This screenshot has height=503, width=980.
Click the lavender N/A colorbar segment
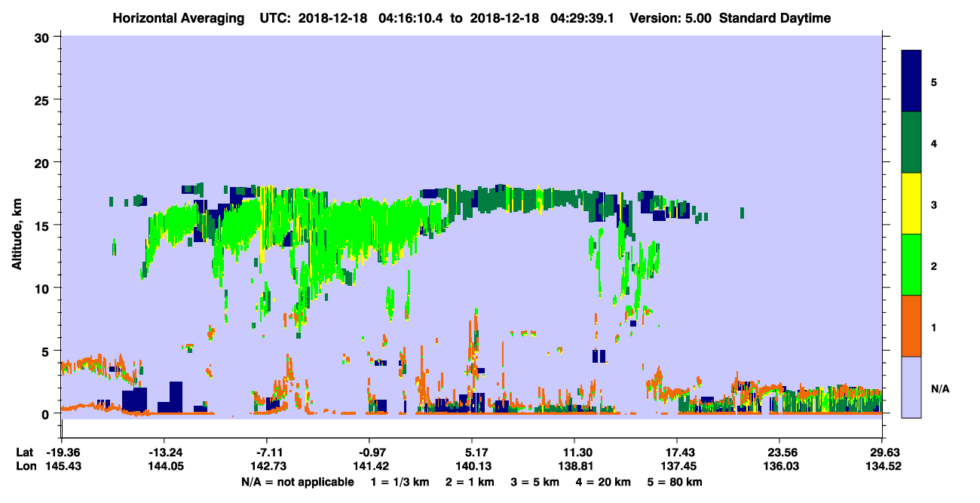tap(911, 386)
